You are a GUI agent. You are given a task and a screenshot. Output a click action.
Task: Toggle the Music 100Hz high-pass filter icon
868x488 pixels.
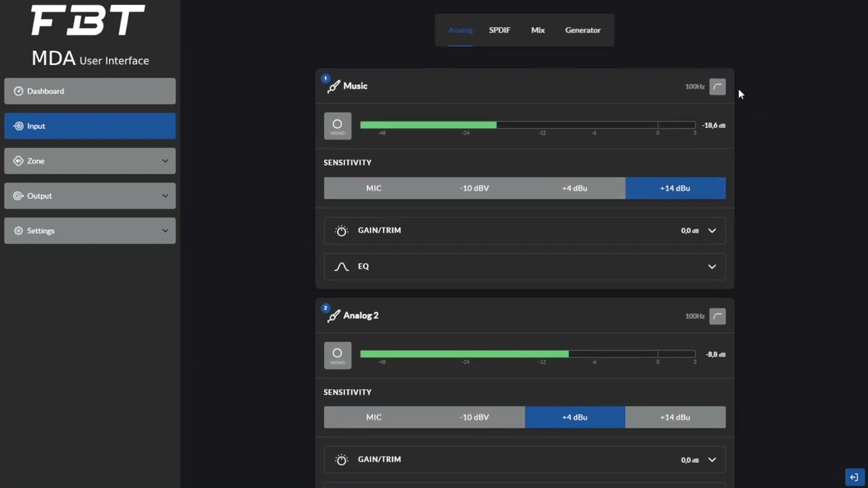717,87
